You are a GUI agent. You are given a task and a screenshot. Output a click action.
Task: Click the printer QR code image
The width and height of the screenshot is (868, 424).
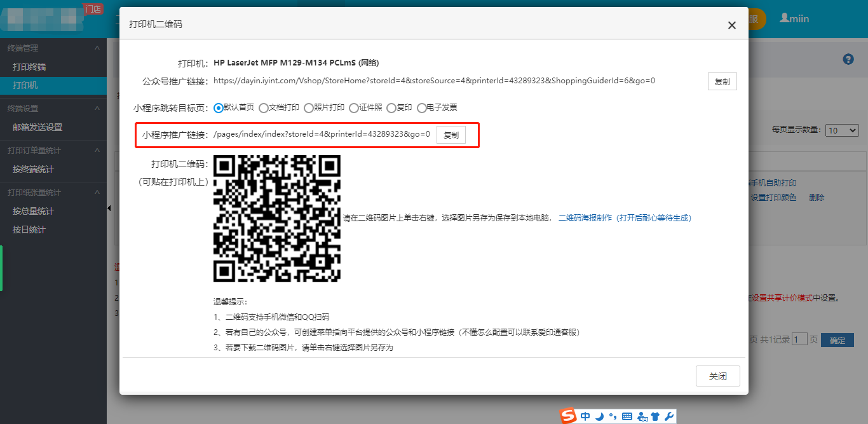pos(277,218)
